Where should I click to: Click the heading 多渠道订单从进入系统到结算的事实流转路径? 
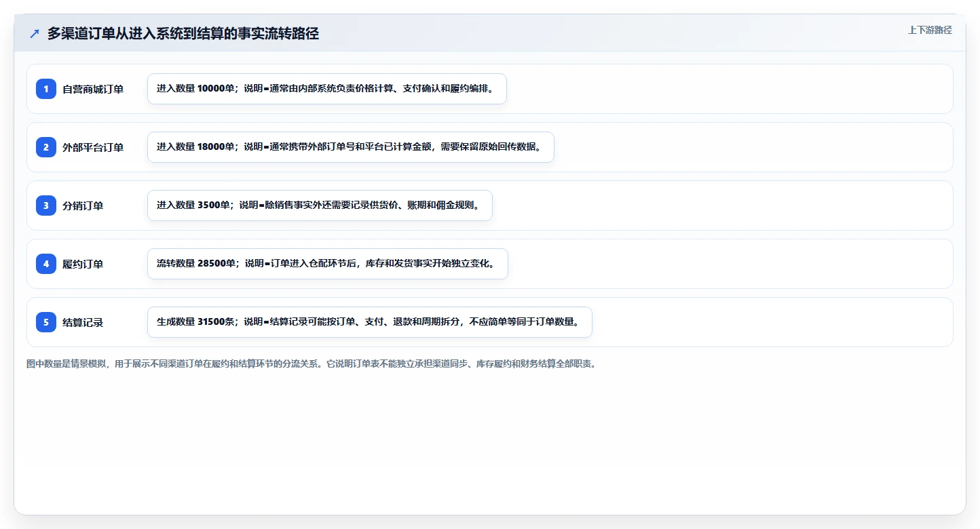click(x=183, y=33)
